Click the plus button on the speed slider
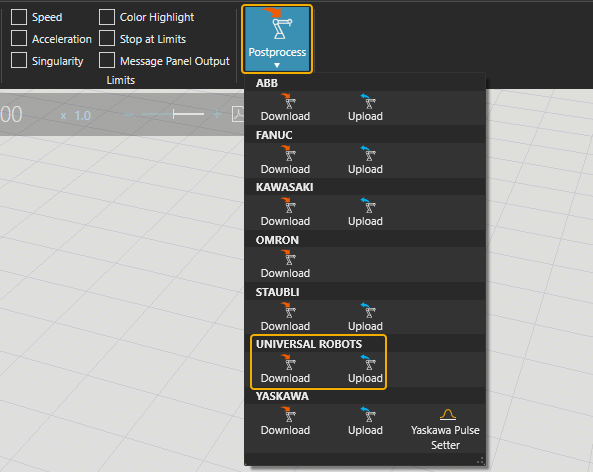This screenshot has width=593, height=472. [217, 114]
